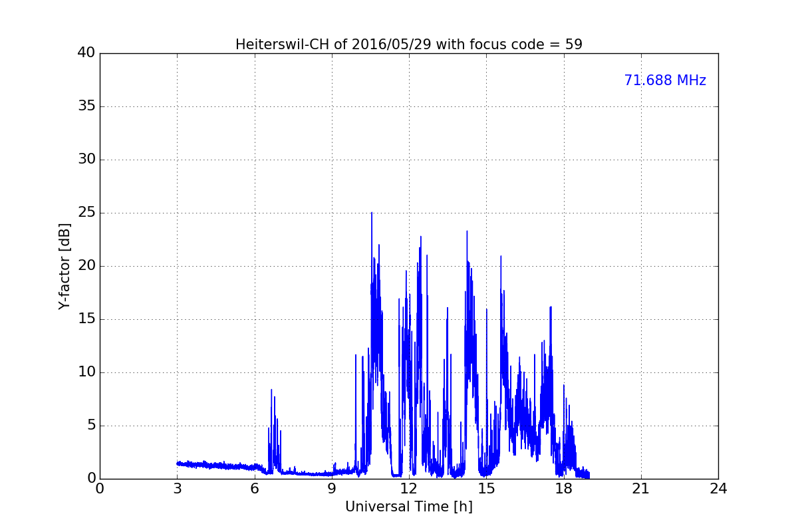Click the y-axis tick label 15
798x532 pixels.
coord(86,319)
